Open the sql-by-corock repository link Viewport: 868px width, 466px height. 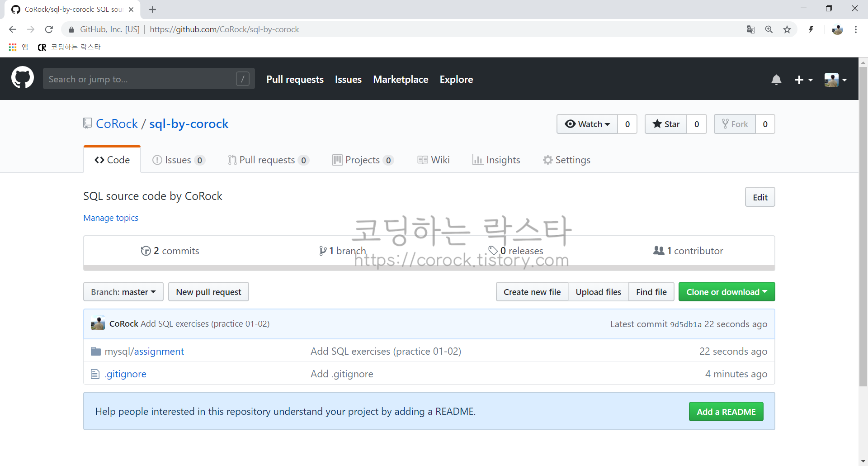189,124
